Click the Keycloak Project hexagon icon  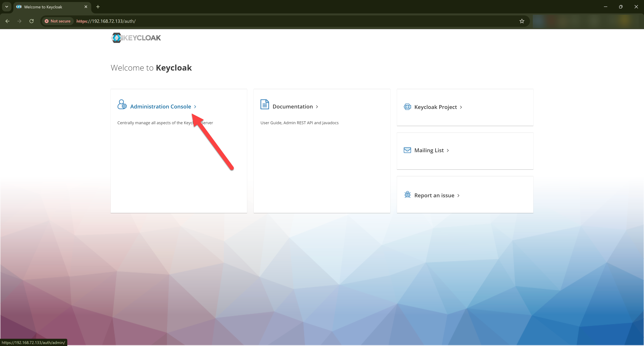coord(407,107)
